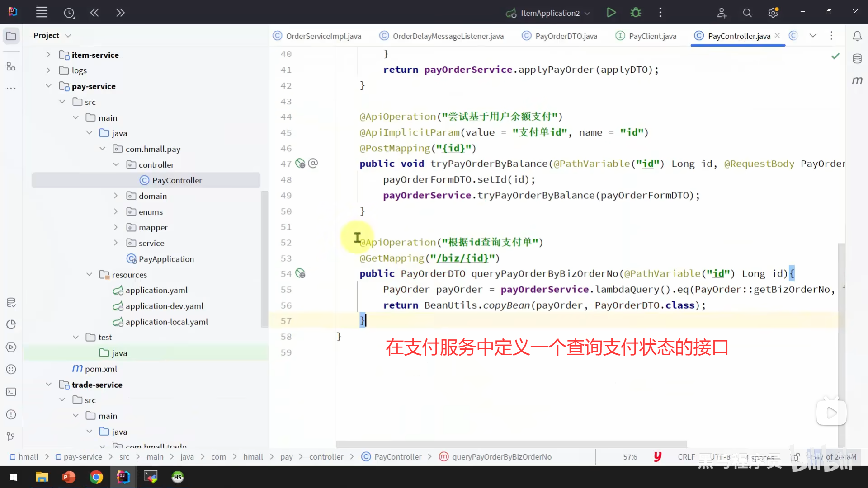Expand the item-service module folder
The image size is (868, 488).
click(48, 55)
